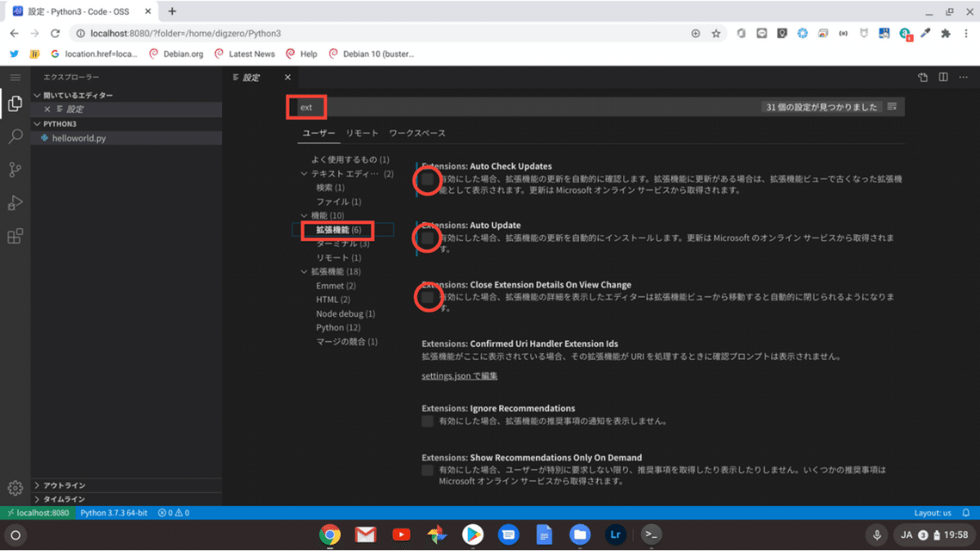Screen dimensions: 980x551
Task: Open the Run and Debug view
Action: point(15,202)
